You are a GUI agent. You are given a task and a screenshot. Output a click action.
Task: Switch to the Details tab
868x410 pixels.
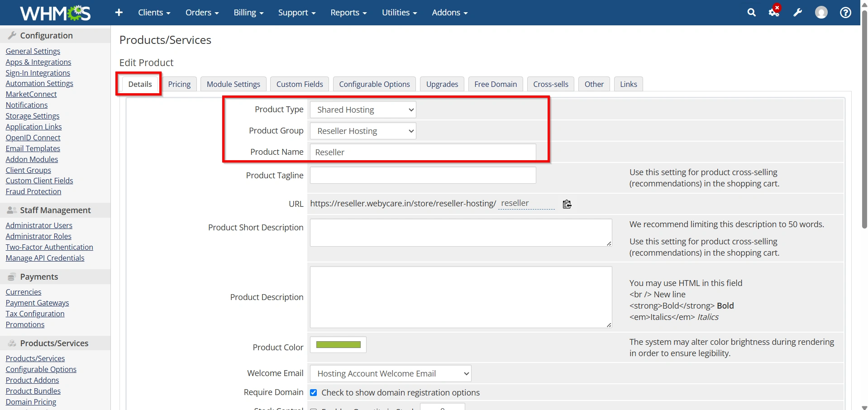[140, 84]
